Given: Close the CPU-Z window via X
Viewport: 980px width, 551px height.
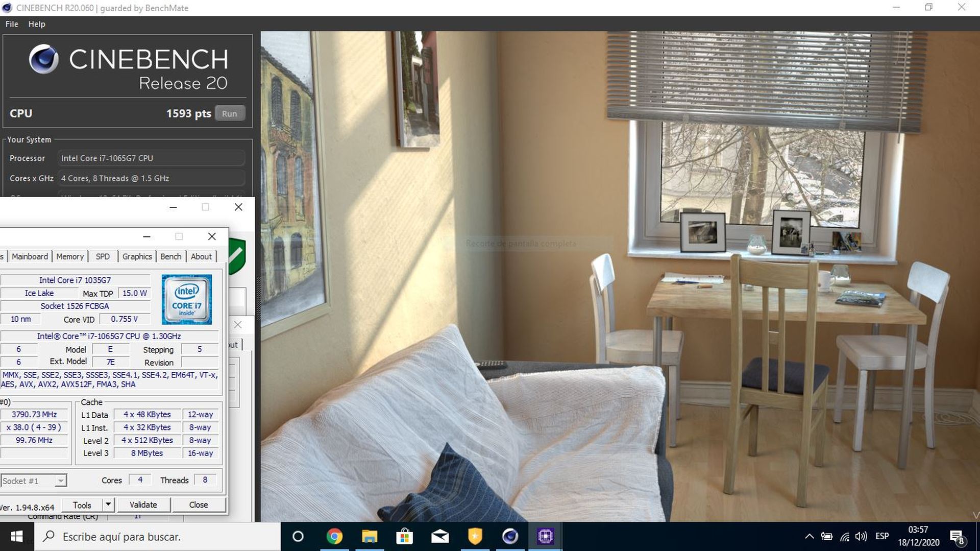Looking at the screenshot, I should pos(212,236).
